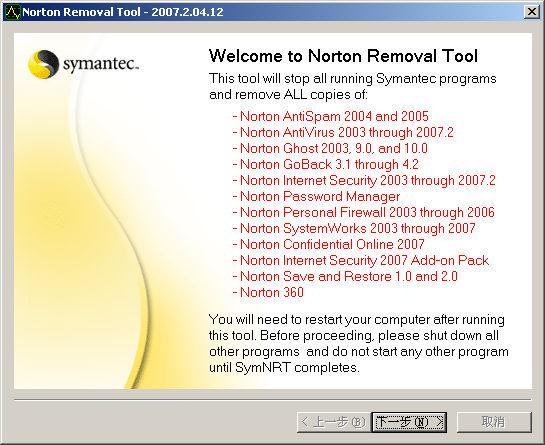Select 'Norton SystemWorks 2003 through 2007' line

[x=354, y=228]
